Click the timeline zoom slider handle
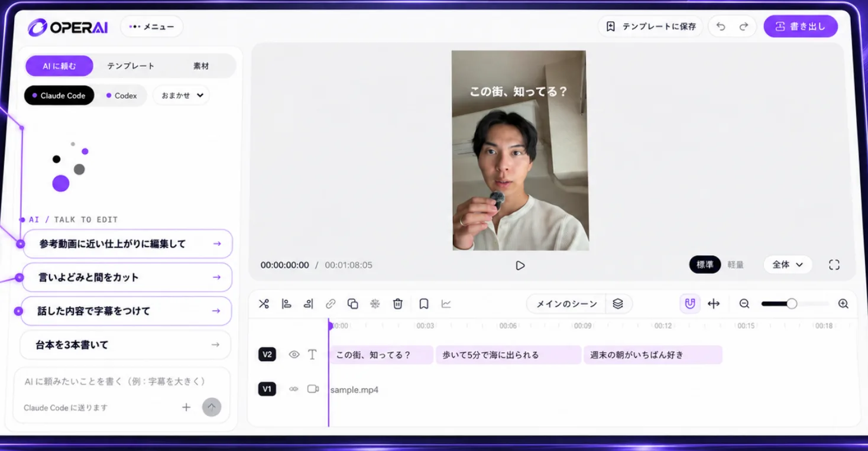Image resolution: width=868 pixels, height=451 pixels. (792, 304)
